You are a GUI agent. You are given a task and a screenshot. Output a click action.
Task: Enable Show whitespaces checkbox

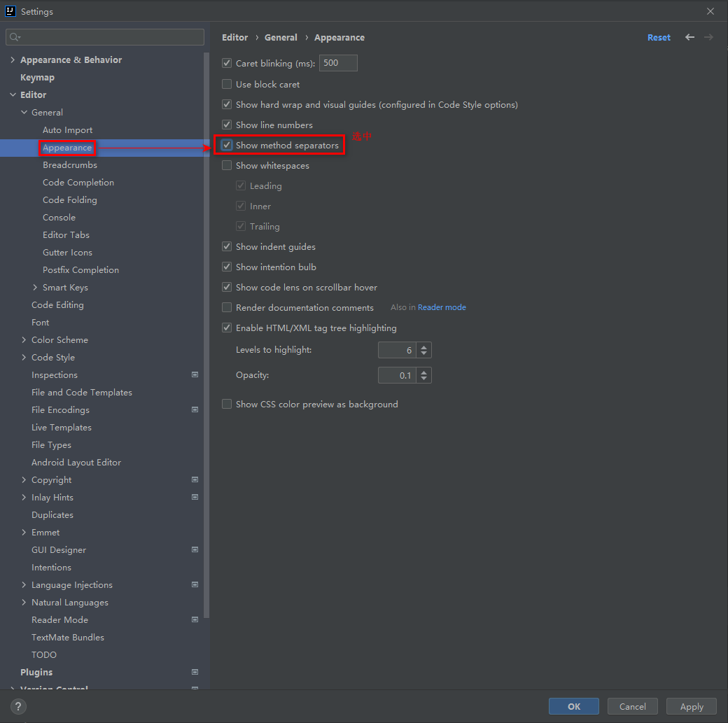(x=227, y=165)
